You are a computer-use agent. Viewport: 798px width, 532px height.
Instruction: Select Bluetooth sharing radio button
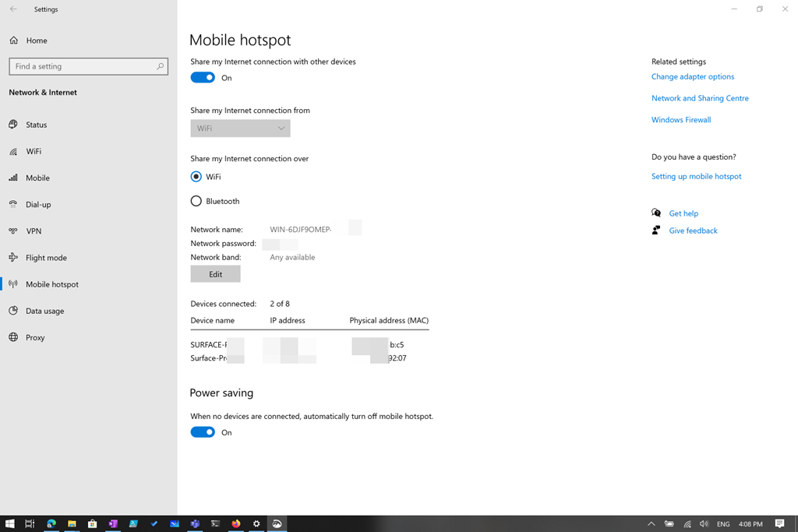point(196,201)
